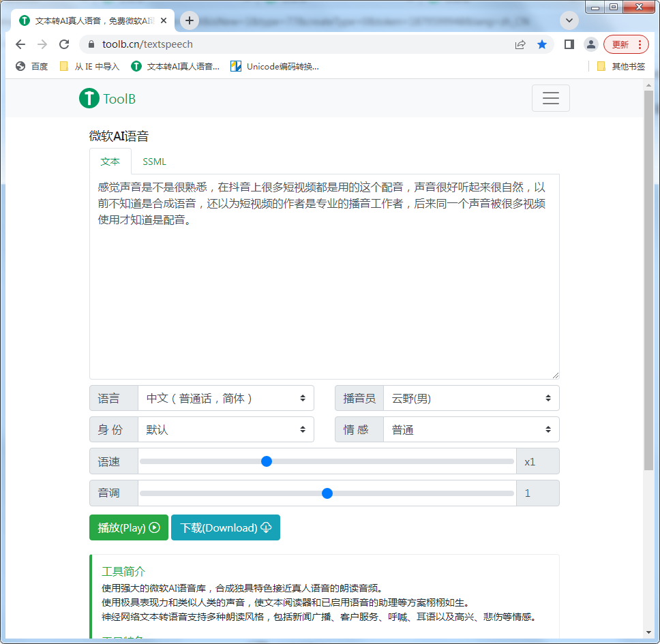Image resolution: width=660 pixels, height=644 pixels.
Task: Click the ToolB green logo icon
Action: pyautogui.click(x=89, y=98)
